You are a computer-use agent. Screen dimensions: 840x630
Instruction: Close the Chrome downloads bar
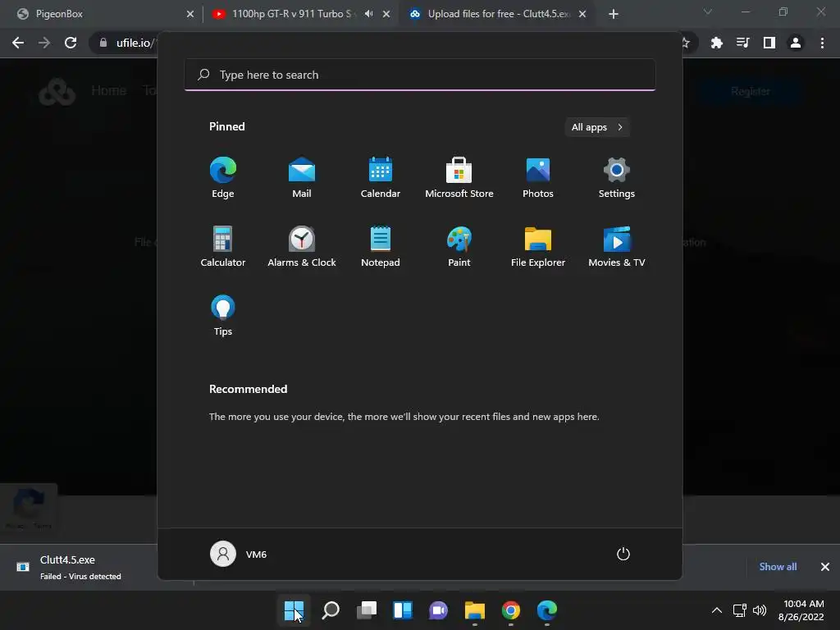click(x=825, y=567)
